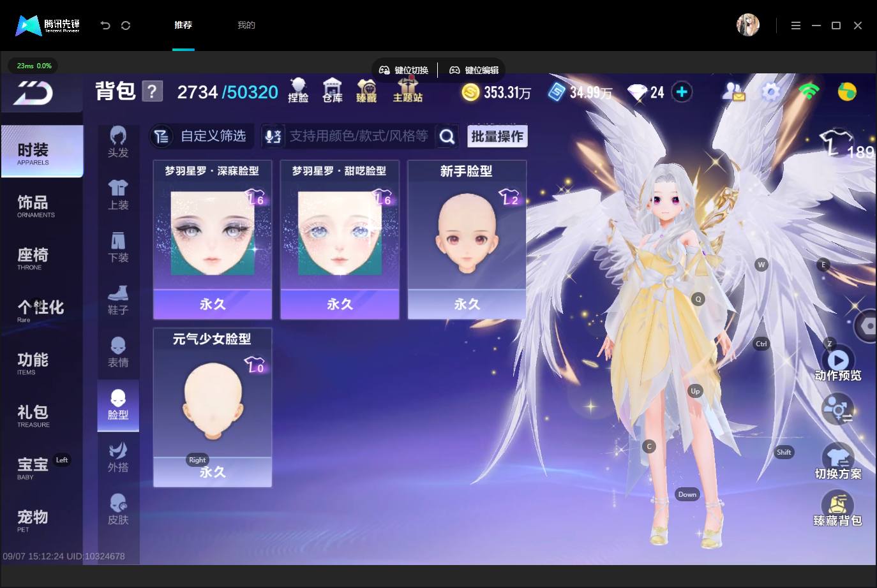This screenshot has height=588, width=877.
Task: Open the 功能 Items section
Action: [x=41, y=363]
